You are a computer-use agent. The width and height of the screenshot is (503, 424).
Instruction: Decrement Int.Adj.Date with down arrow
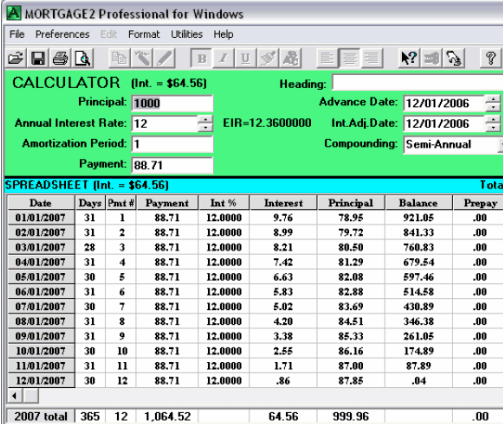click(493, 128)
